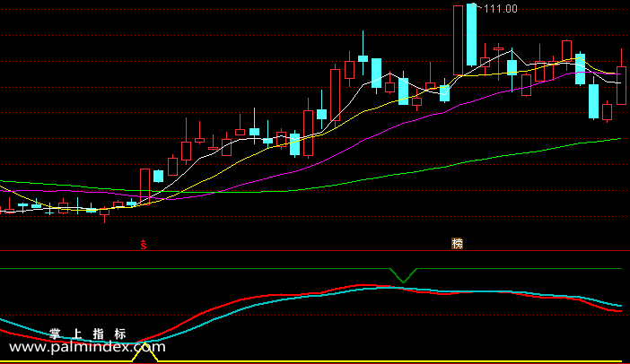The image size is (630, 364).
Task: Select the lowest red candlestick at the bottom
Action: 104,214
